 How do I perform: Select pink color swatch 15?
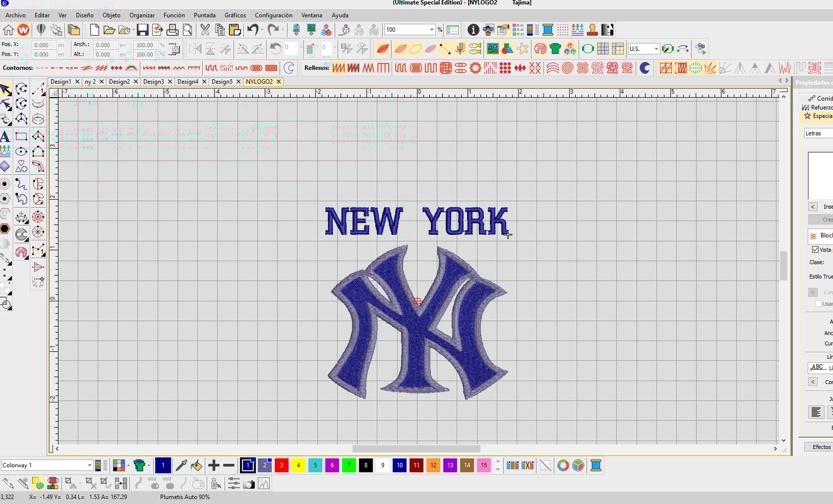pyautogui.click(x=484, y=465)
